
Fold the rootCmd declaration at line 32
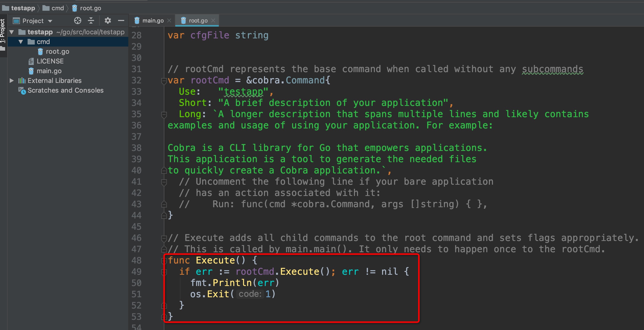tap(164, 81)
